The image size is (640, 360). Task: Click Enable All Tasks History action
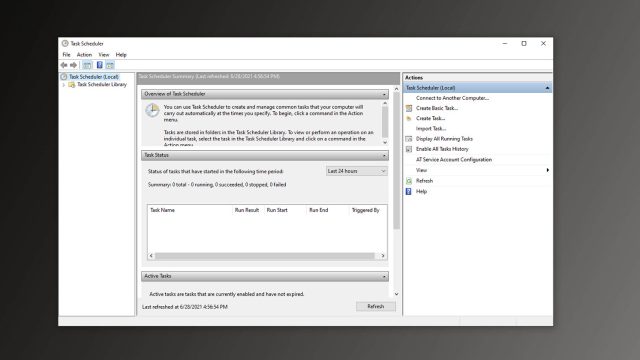442,149
